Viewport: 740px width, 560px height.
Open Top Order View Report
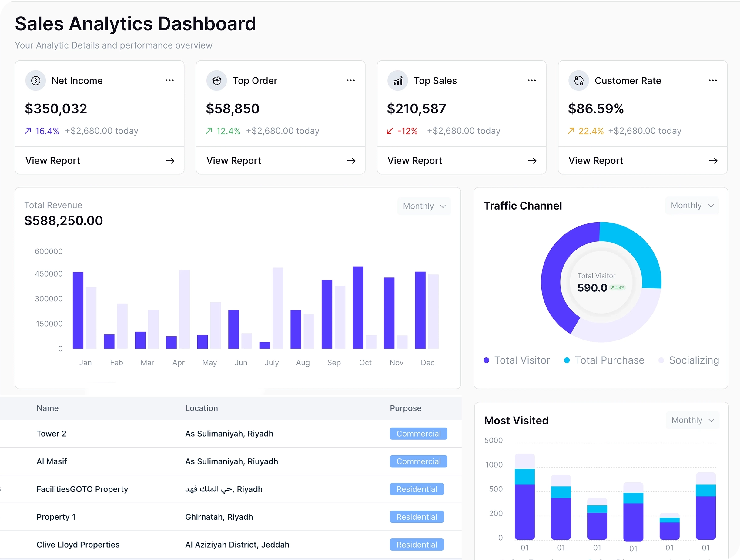[281, 161]
